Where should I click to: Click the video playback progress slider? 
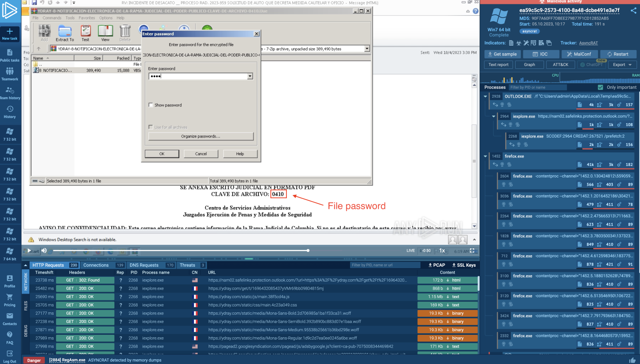180,251
